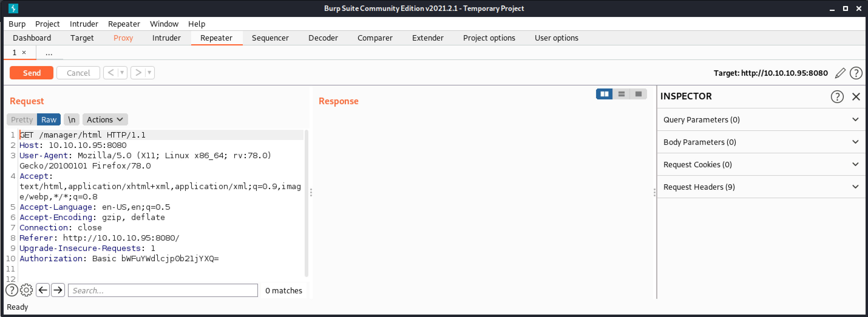
Task: Toggle non-printable characters \n button
Action: [71, 120]
